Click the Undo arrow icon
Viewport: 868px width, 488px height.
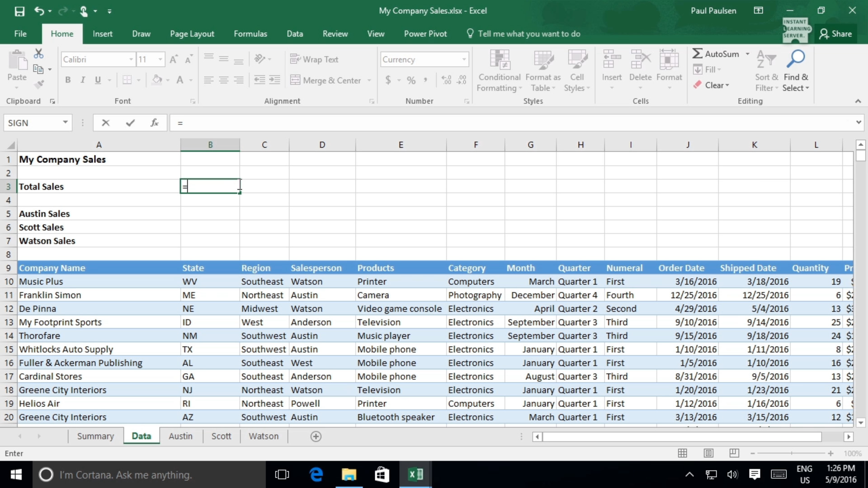coord(39,11)
